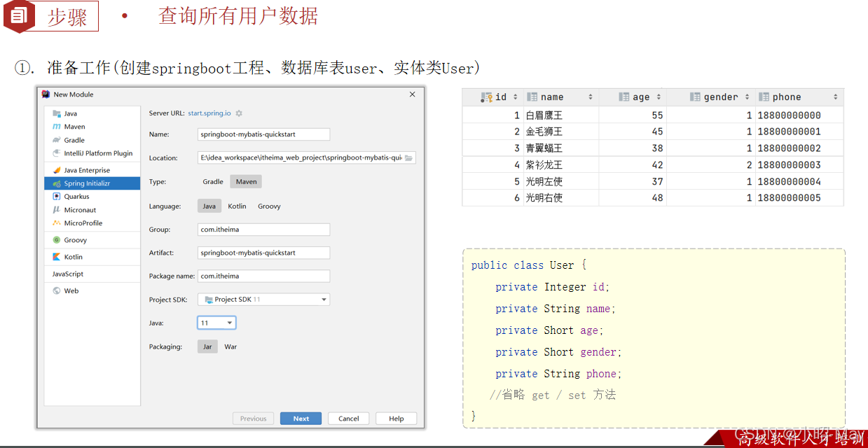This screenshot has height=448, width=868.
Task: Choose Maven as project Type
Action: (246, 181)
